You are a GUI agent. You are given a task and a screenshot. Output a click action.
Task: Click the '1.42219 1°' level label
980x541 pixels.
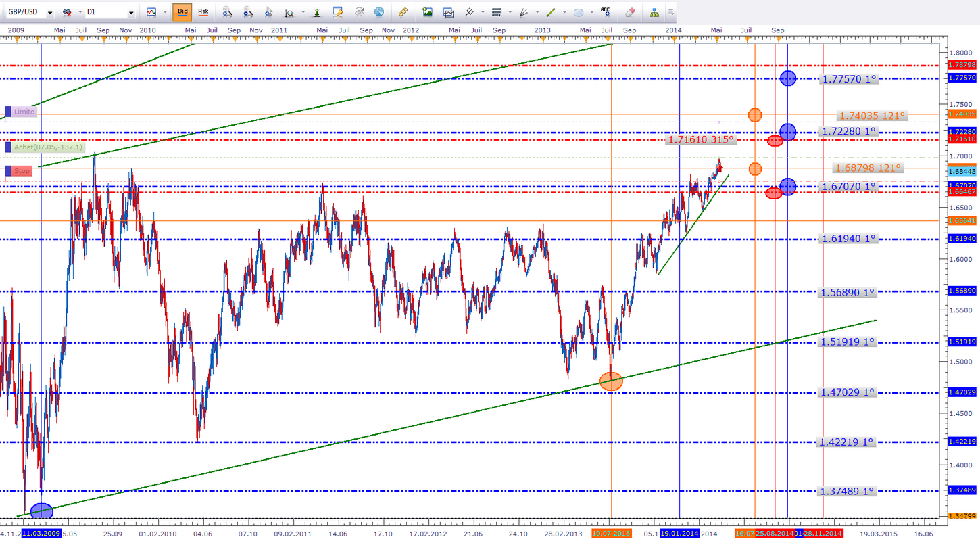[848, 442]
